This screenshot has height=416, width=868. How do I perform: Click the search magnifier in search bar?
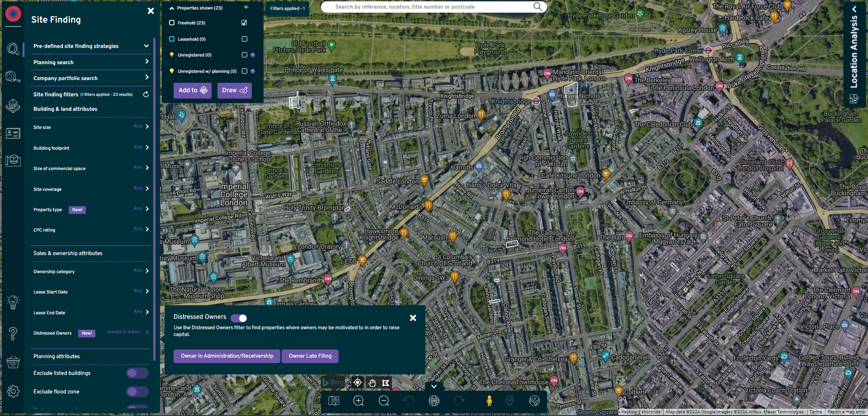point(538,7)
